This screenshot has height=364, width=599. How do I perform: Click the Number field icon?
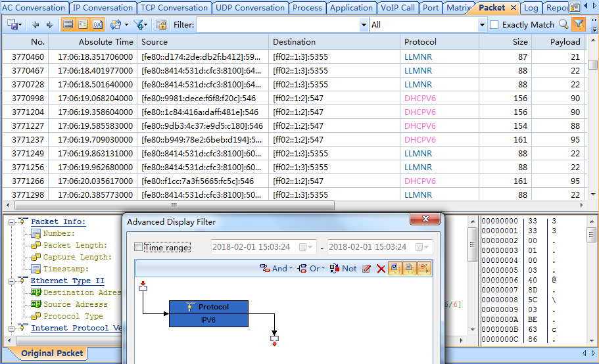pos(36,233)
